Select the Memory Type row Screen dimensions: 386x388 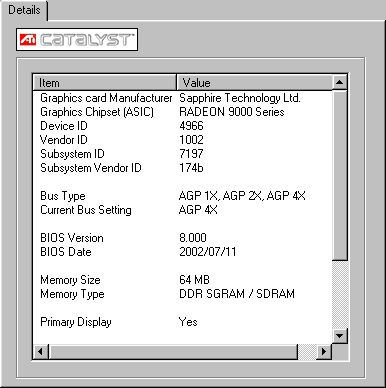(x=183, y=294)
